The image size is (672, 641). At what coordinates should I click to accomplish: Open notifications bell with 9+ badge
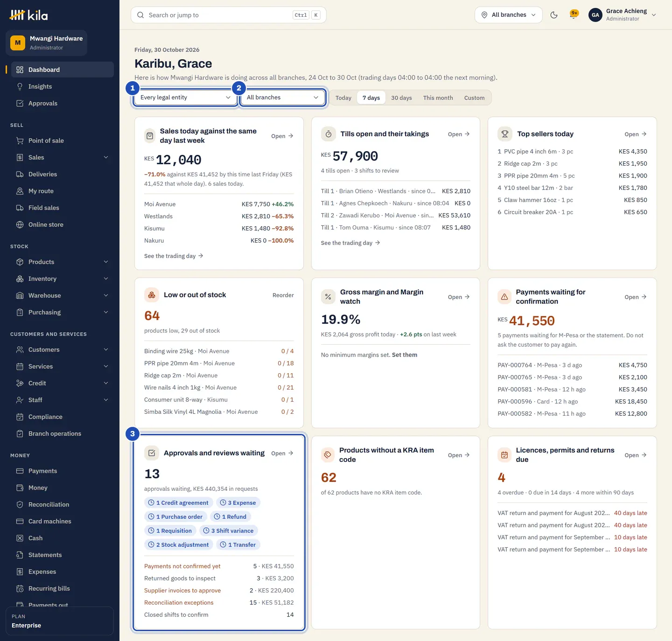point(574,15)
